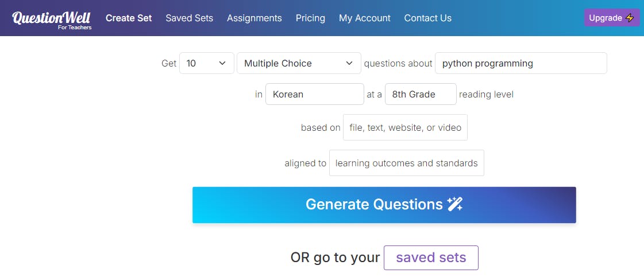Follow the saved sets link below
Viewport: 644px width, 277px height.
pyautogui.click(x=430, y=258)
